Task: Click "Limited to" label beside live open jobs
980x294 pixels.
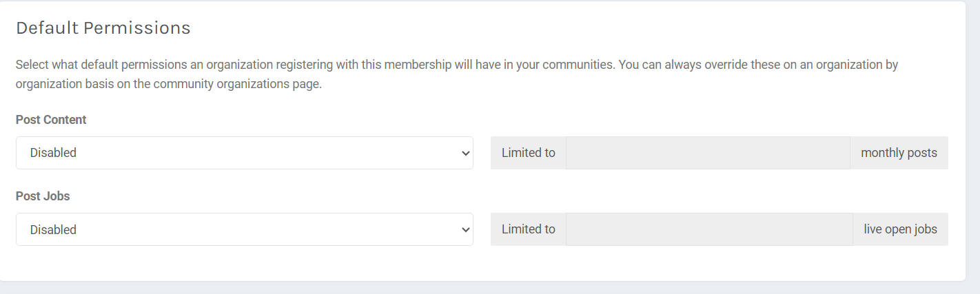Action: pyautogui.click(x=528, y=229)
